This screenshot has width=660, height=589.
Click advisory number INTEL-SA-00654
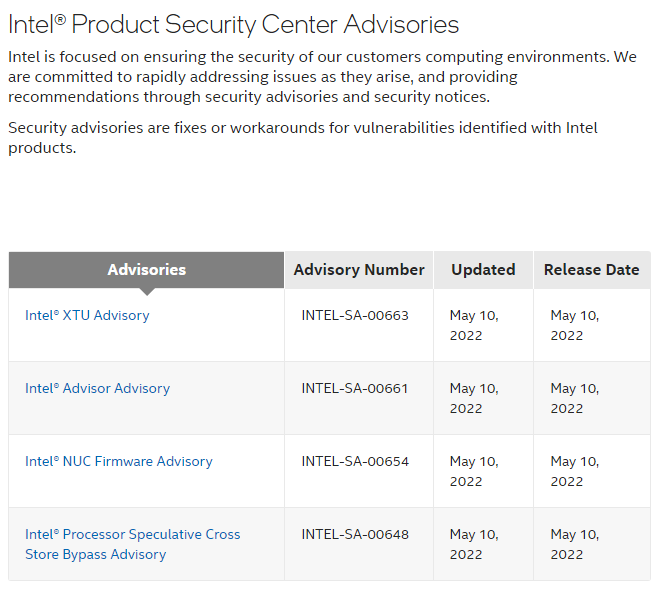355,462
